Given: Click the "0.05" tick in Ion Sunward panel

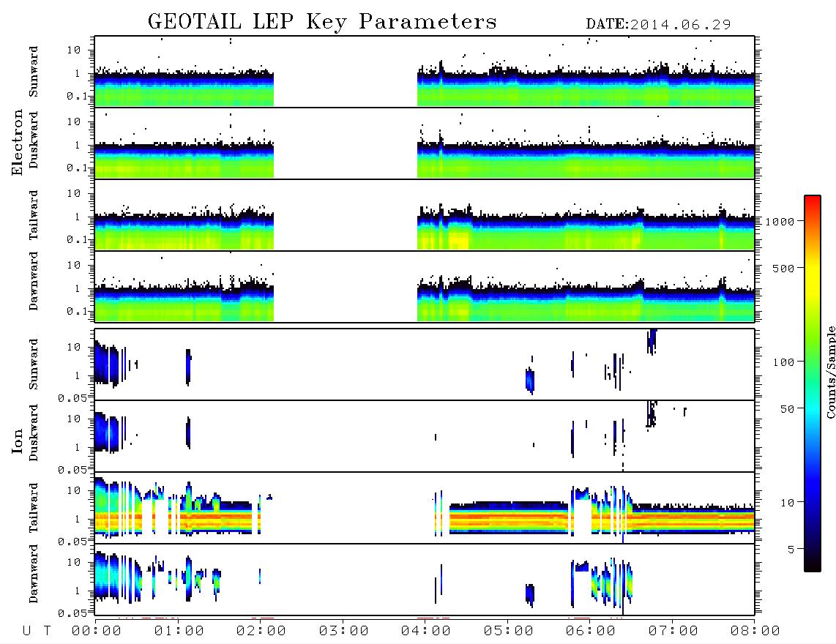Looking at the screenshot, I should (x=72, y=397).
